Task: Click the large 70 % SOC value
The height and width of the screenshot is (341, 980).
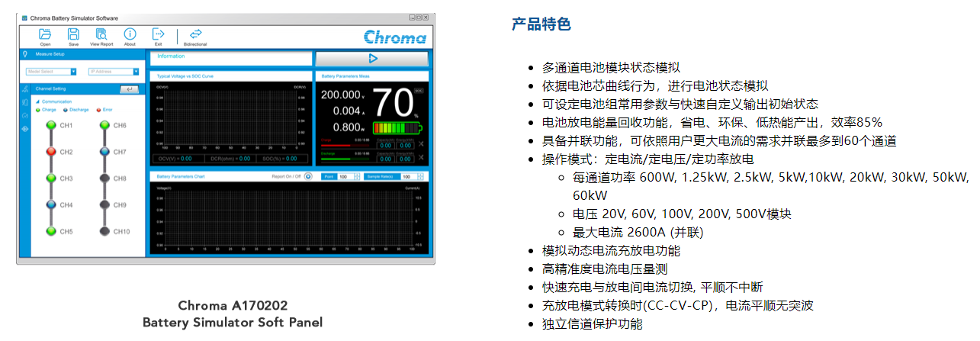Action: click(395, 102)
